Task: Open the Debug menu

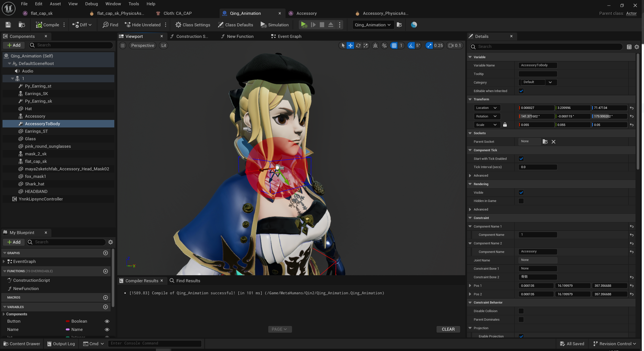Action: coord(91,4)
